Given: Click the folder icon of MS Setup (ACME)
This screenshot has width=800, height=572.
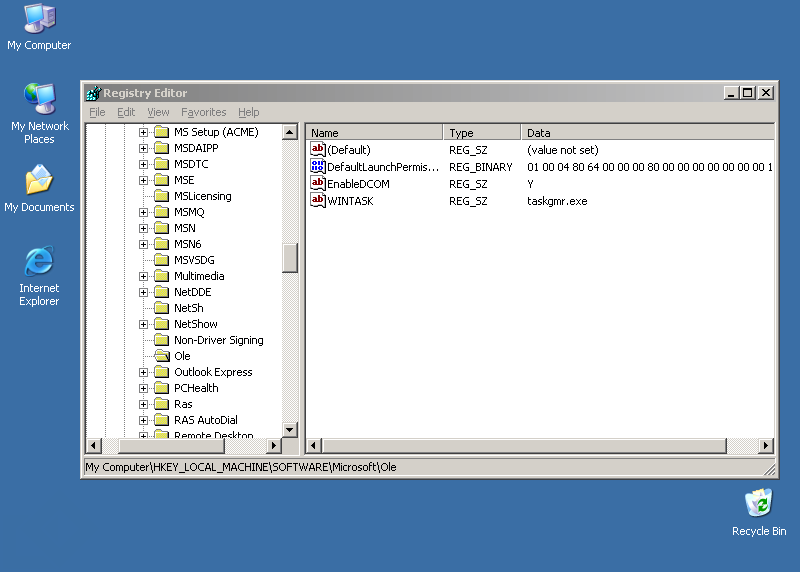Looking at the screenshot, I should tap(162, 132).
